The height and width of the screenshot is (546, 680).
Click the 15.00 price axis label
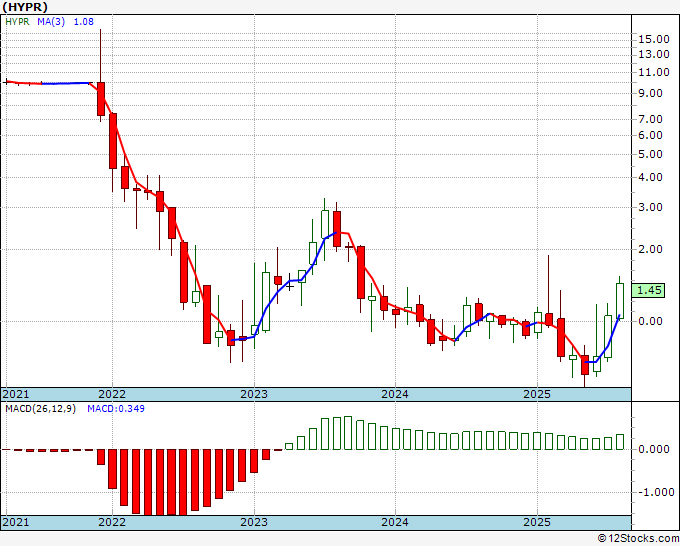tap(654, 39)
